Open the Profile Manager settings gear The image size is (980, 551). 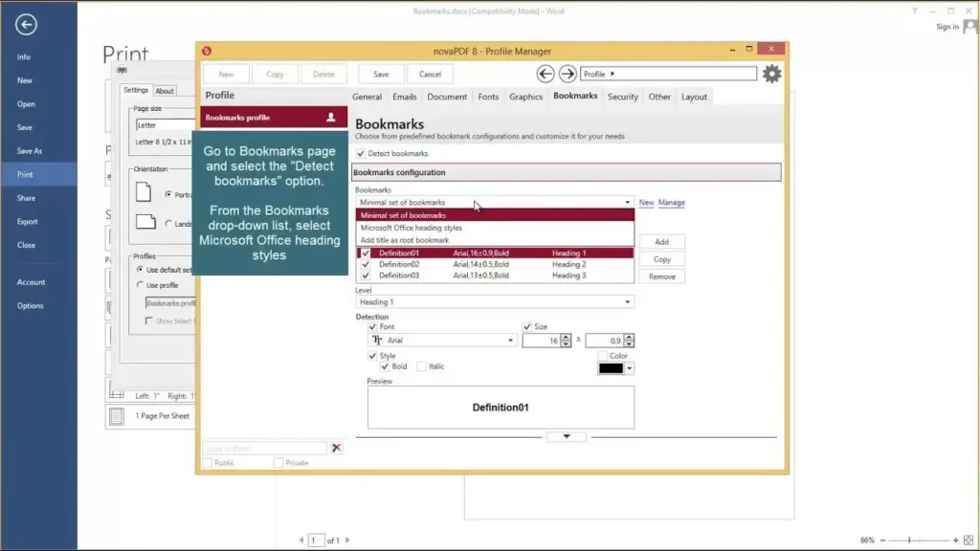point(771,74)
